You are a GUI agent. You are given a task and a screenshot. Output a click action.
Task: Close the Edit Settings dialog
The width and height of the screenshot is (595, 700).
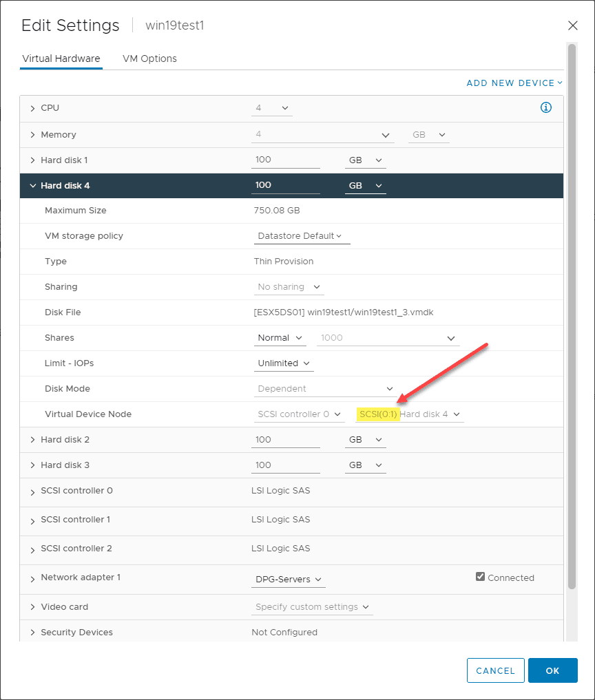pyautogui.click(x=573, y=25)
